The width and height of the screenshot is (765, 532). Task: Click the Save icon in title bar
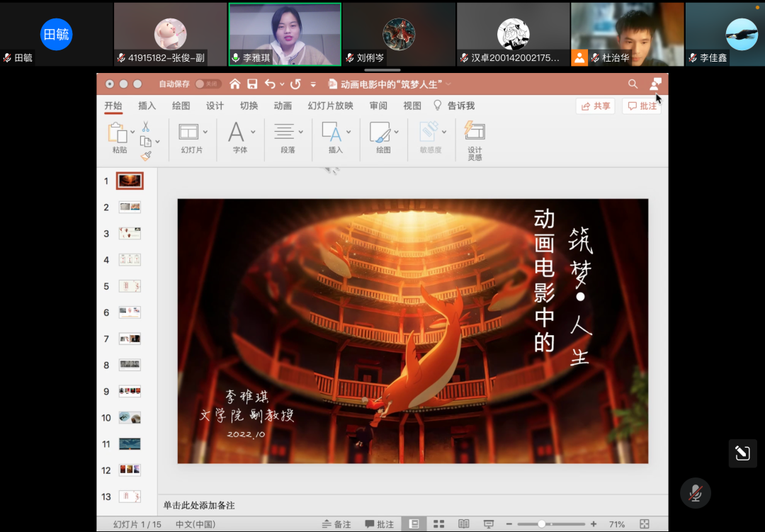click(x=252, y=84)
